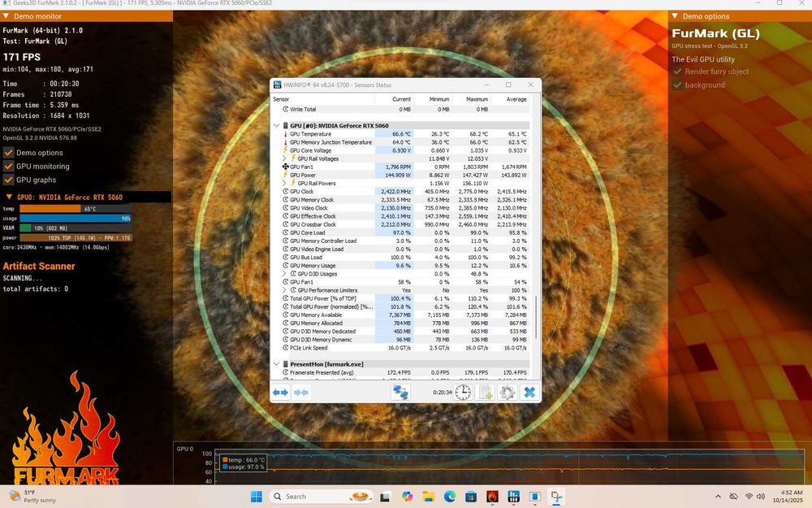This screenshot has width=812, height=508.
Task: Click the blue X close-sensors icon in HWiNFO toolbar
Action: [529, 393]
